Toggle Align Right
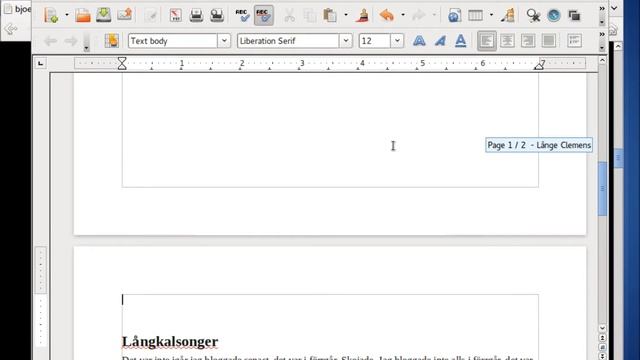This screenshot has width=640, height=360. (x=528, y=41)
